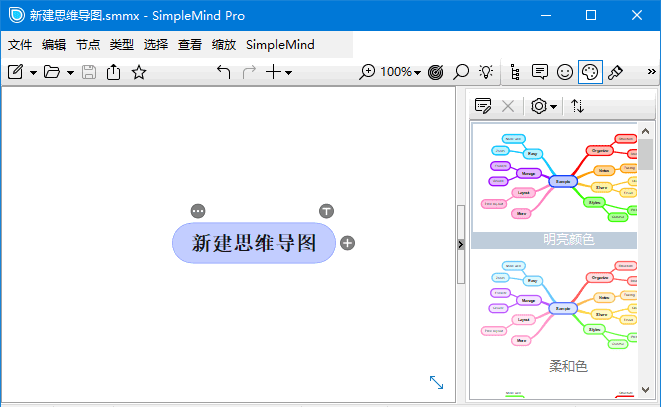Click the sort styles arrows icon
The height and width of the screenshot is (407, 661).
pos(578,106)
